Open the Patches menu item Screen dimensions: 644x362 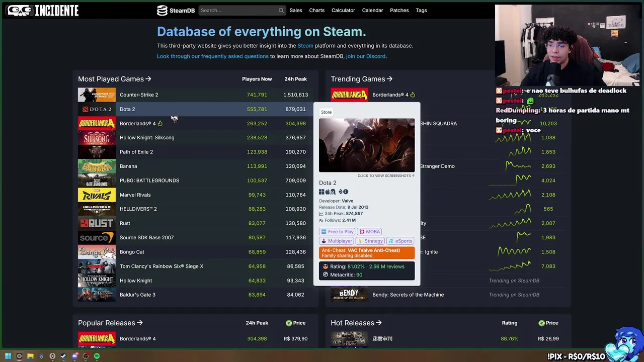point(399,10)
